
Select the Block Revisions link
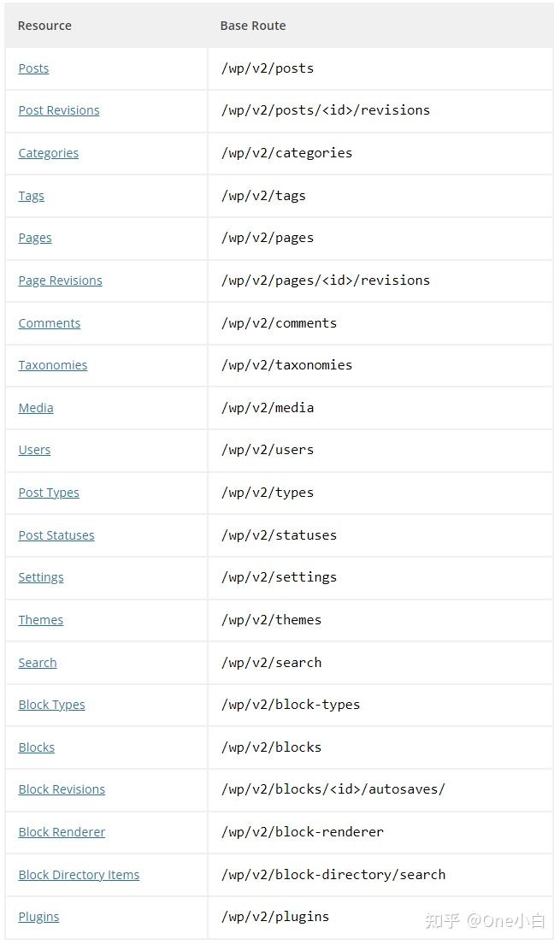pos(62,790)
